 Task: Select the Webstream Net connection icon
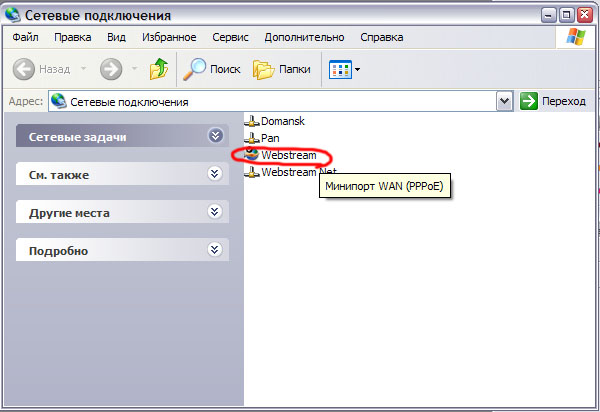coord(252,172)
